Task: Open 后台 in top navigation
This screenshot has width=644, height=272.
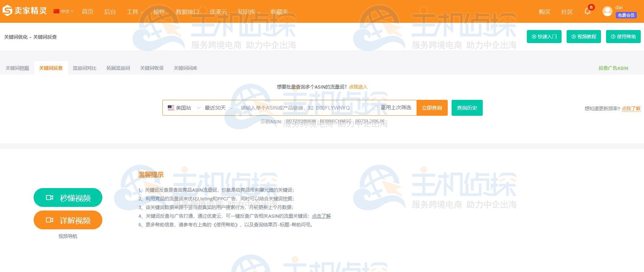Action: pos(110,12)
